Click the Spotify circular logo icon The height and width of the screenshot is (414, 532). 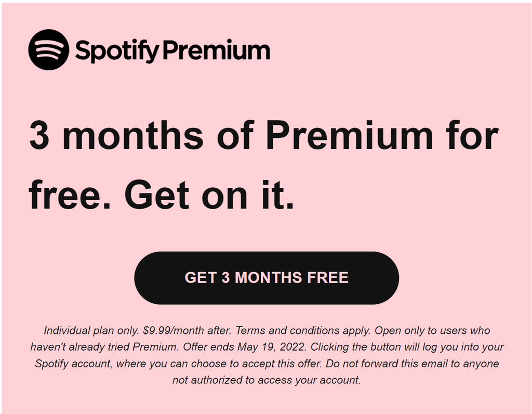(48, 49)
